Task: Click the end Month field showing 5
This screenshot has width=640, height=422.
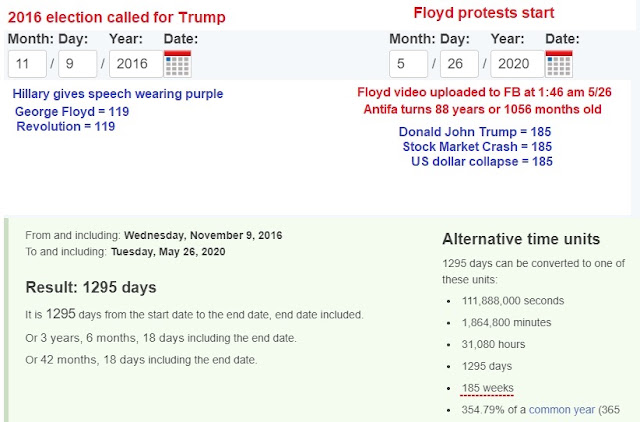Action: pyautogui.click(x=409, y=64)
